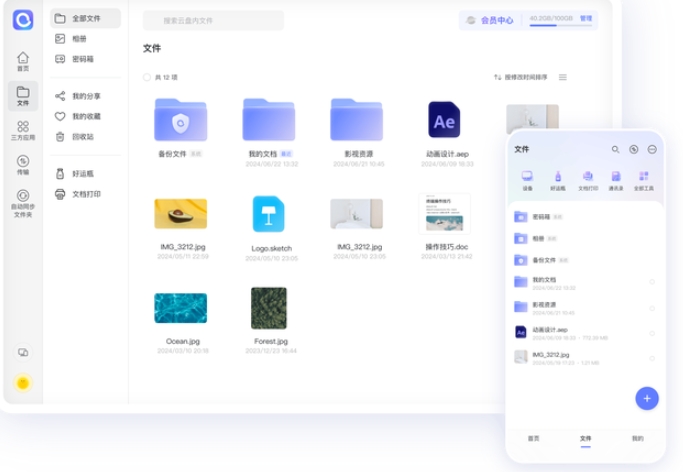Open 设备 in the phone shortcuts

527,181
